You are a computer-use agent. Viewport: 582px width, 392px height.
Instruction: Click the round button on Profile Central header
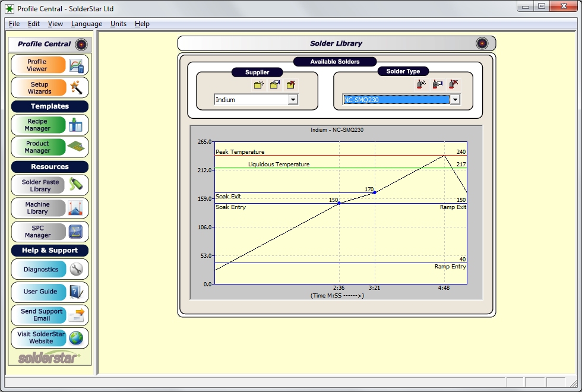[x=81, y=45]
